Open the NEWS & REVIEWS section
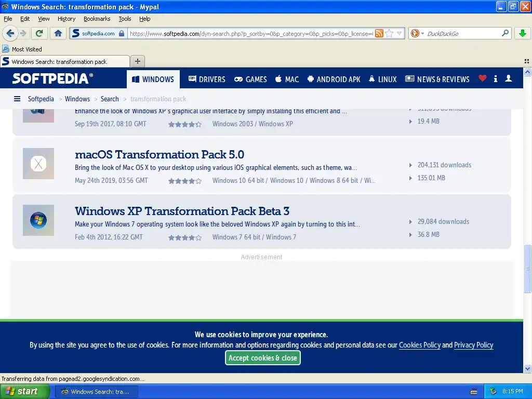 pyautogui.click(x=437, y=79)
